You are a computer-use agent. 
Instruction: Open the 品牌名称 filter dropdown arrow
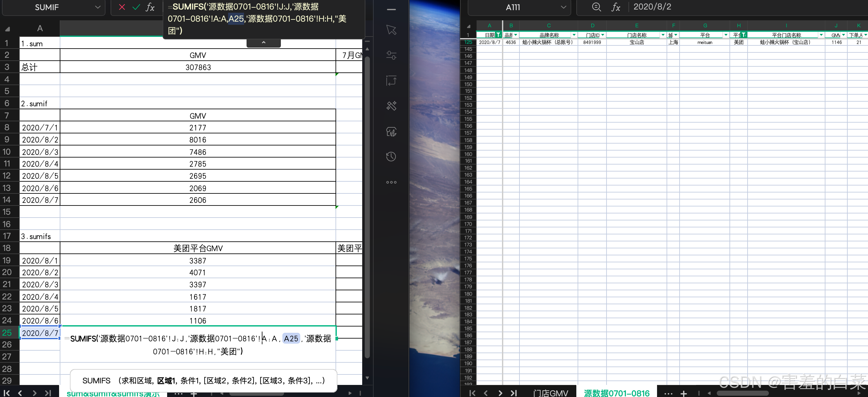574,35
